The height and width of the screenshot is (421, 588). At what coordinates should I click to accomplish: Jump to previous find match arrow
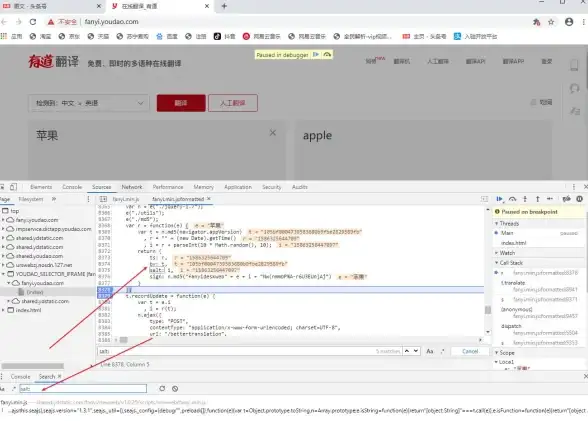click(407, 351)
